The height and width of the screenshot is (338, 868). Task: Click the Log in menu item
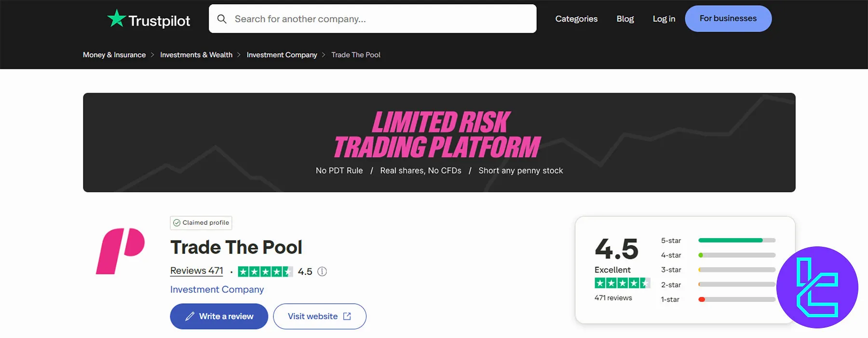[664, 18]
